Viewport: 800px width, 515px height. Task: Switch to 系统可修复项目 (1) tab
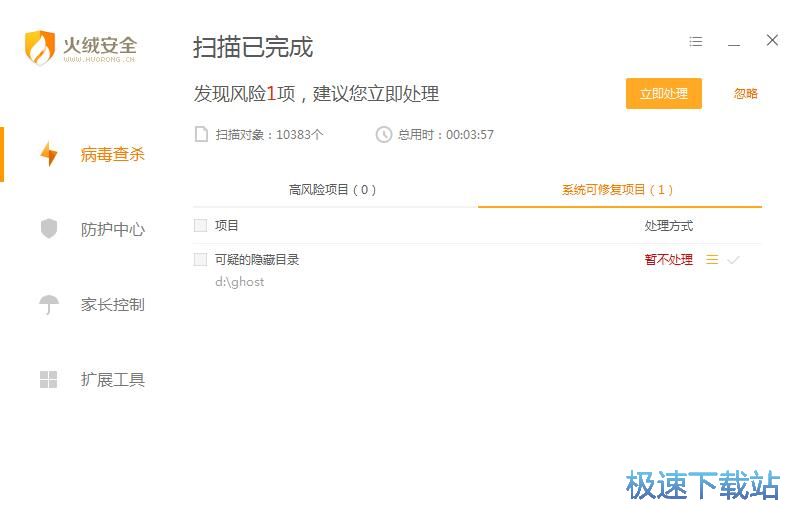[617, 190]
